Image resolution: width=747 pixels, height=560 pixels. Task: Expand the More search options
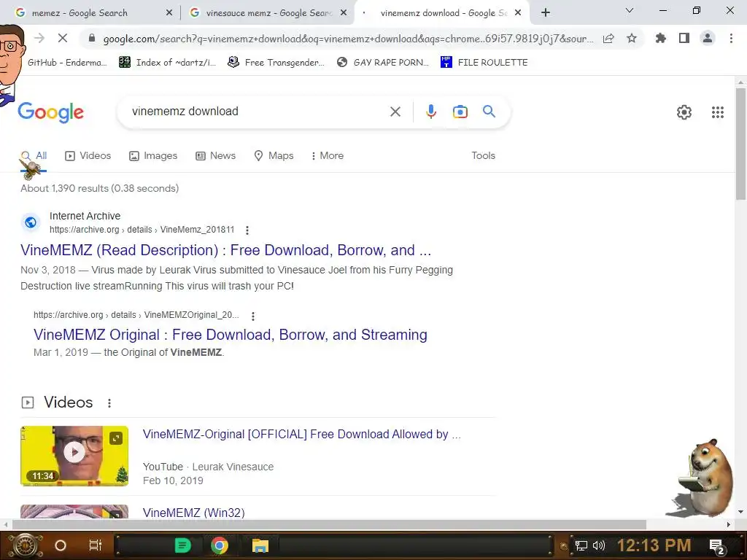click(x=328, y=156)
